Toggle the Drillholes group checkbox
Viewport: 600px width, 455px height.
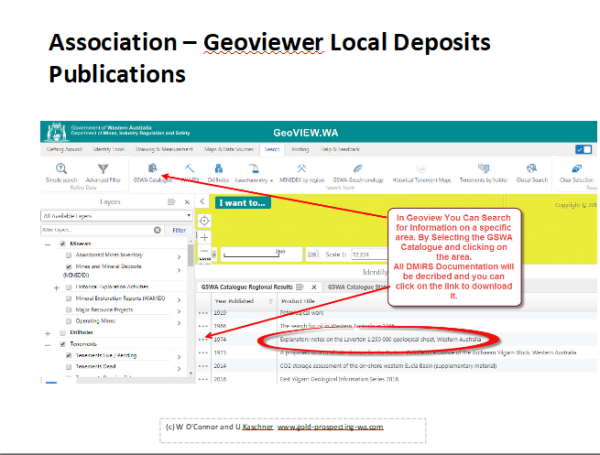pyautogui.click(x=62, y=333)
